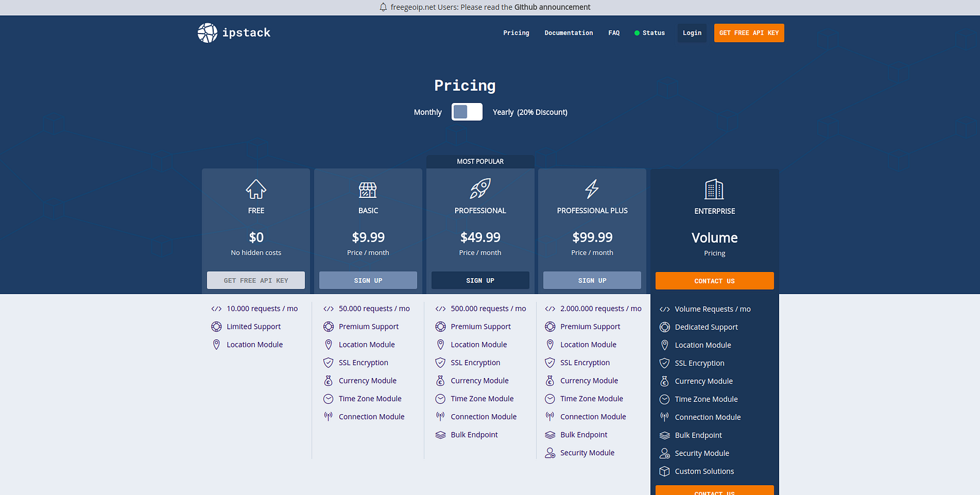Open the Documentation nav item
980x495 pixels.
pyautogui.click(x=568, y=33)
